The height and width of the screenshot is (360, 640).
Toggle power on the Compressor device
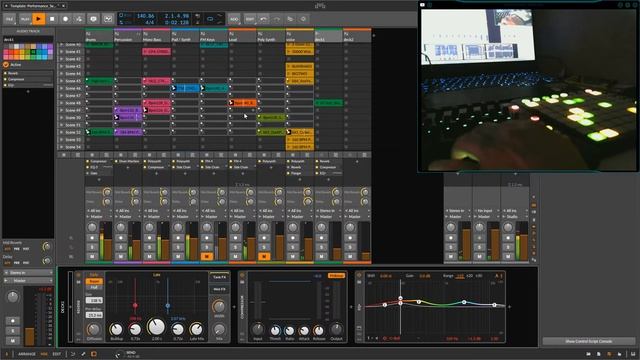point(242,275)
